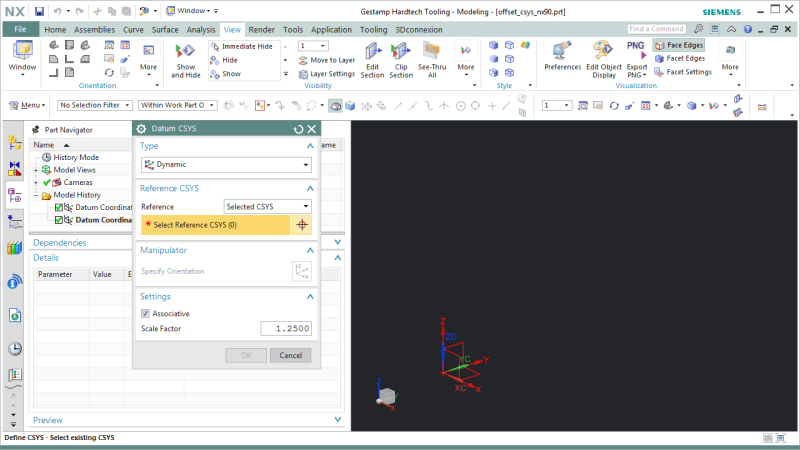Toggle Facet Edges display
The image size is (800, 450).
pos(680,59)
